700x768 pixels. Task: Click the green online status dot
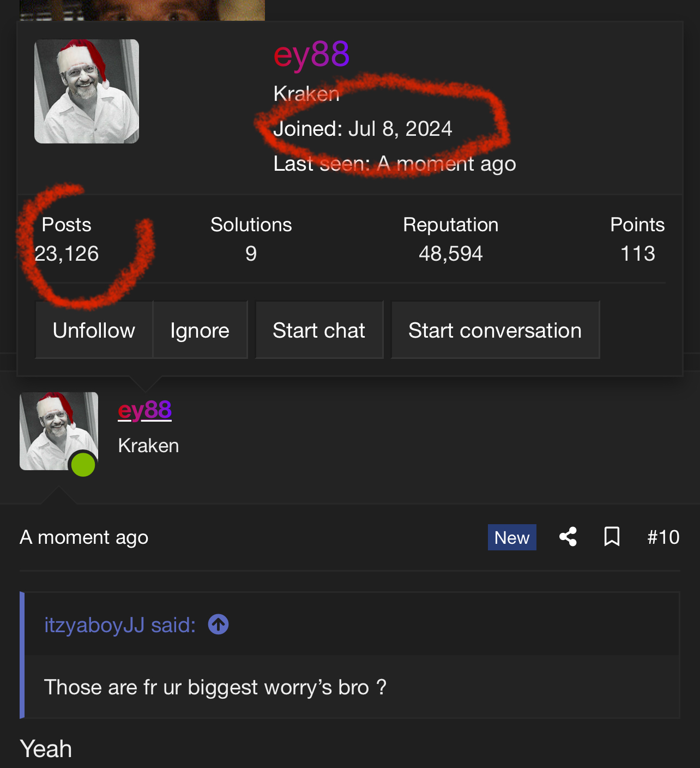coord(83,465)
